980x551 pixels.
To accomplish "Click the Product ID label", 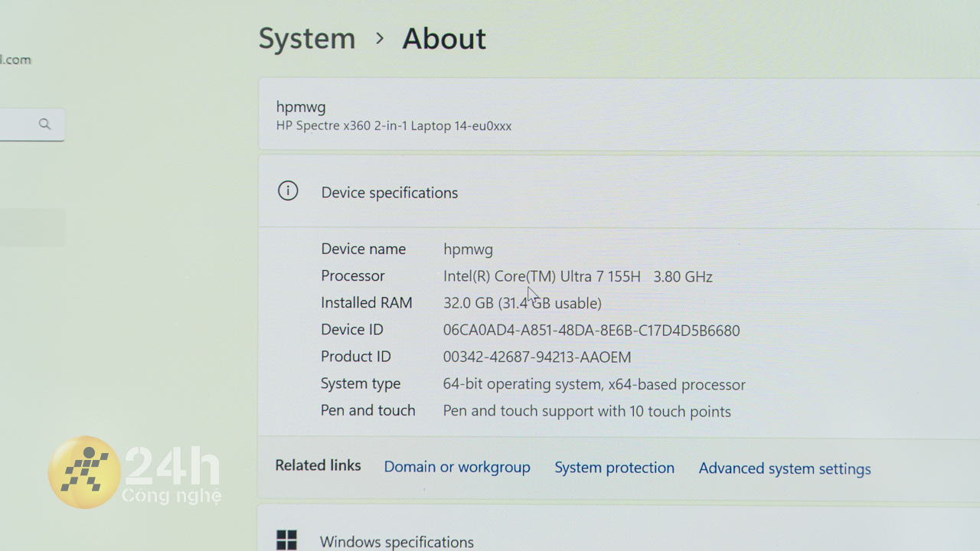I will click(356, 356).
